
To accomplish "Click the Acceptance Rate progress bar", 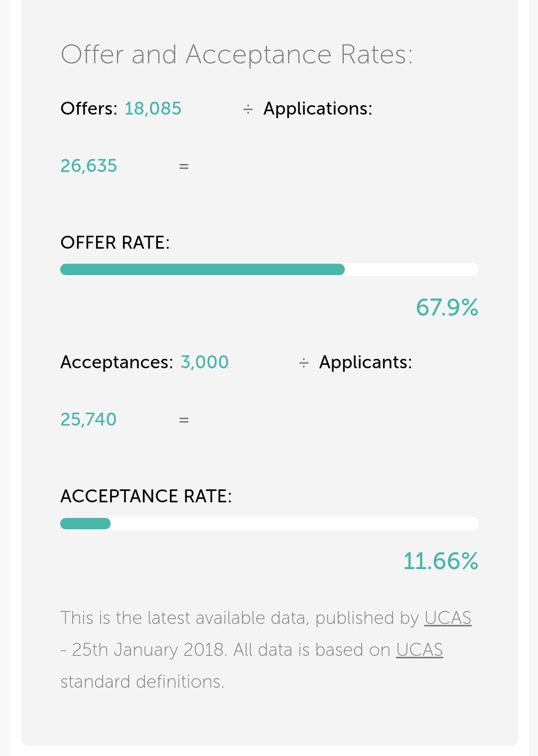I will click(269, 523).
